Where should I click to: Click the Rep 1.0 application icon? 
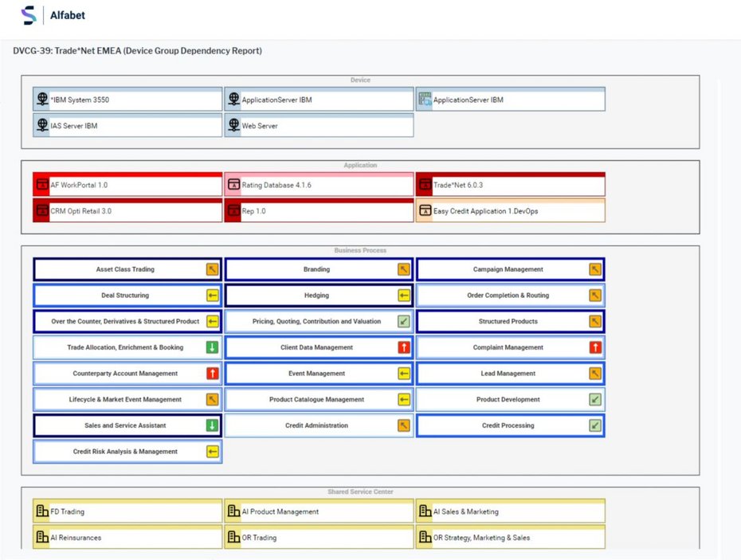point(234,210)
